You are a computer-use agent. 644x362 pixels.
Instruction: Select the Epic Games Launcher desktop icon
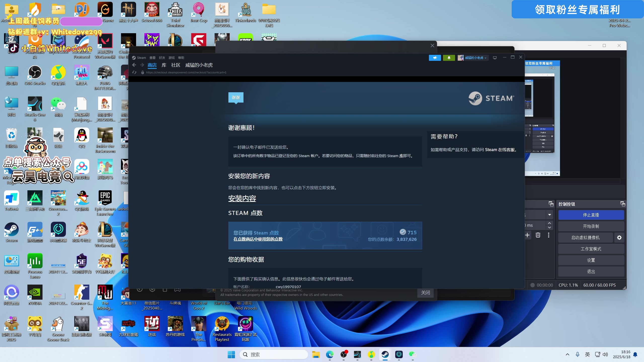pos(105,204)
